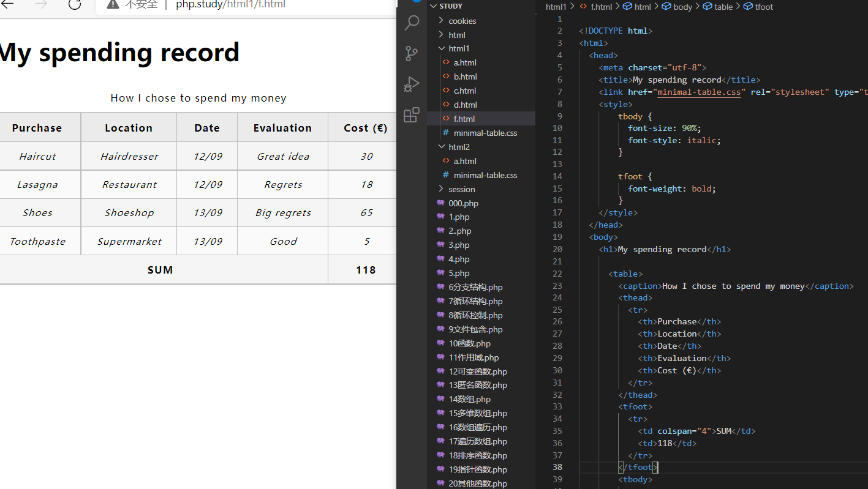The width and height of the screenshot is (868, 489).
Task: Open the Run and Debug view icon
Action: [x=412, y=84]
